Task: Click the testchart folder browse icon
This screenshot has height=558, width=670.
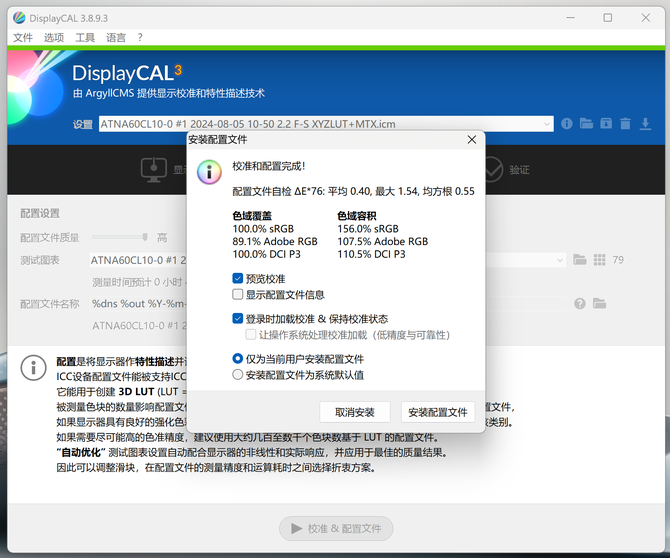Action: click(x=579, y=260)
